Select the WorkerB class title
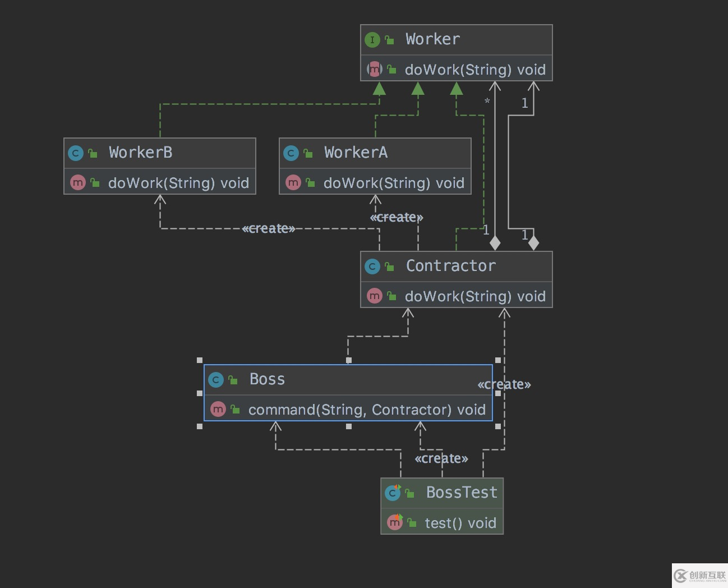The height and width of the screenshot is (588, 728). [x=140, y=153]
